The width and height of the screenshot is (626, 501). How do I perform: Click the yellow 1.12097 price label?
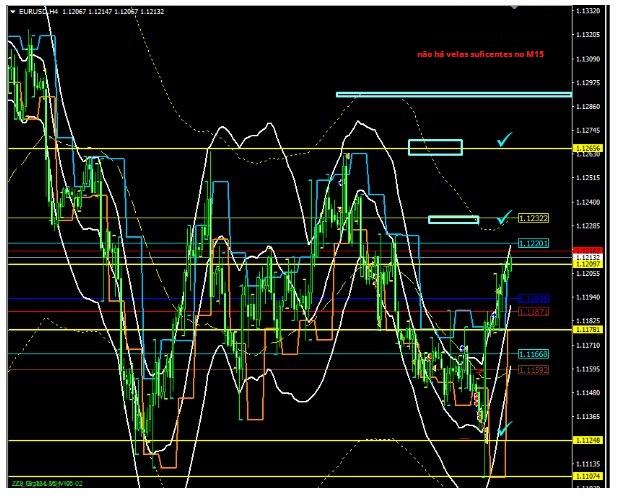pos(587,263)
